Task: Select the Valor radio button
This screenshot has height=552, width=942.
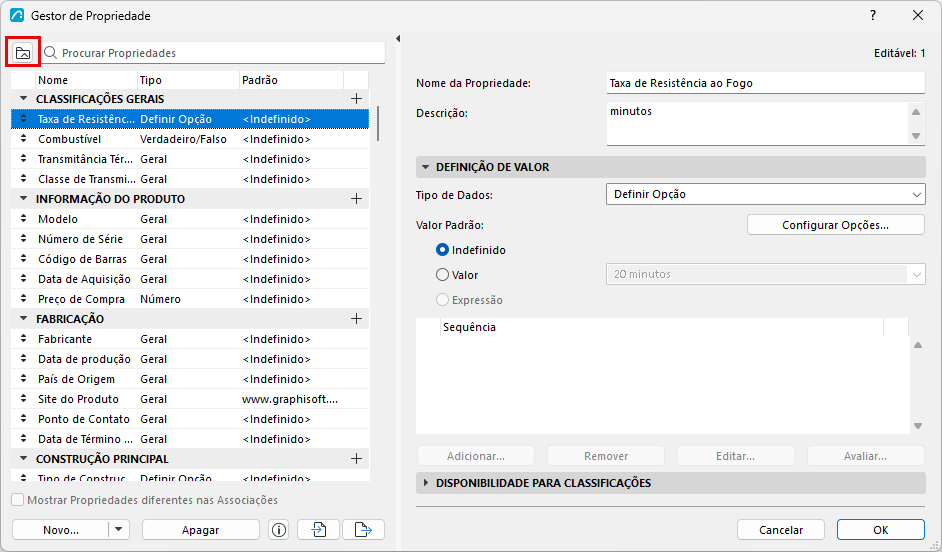Action: point(442,274)
